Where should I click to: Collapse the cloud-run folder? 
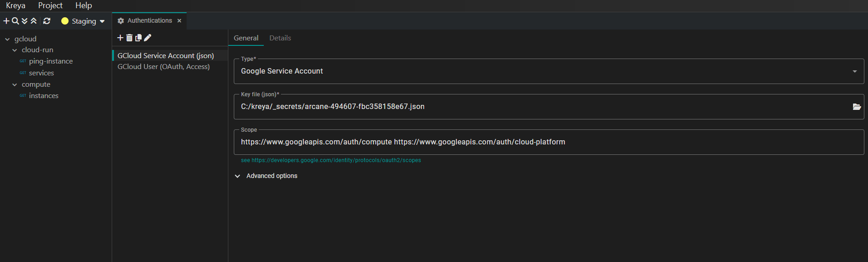point(15,50)
